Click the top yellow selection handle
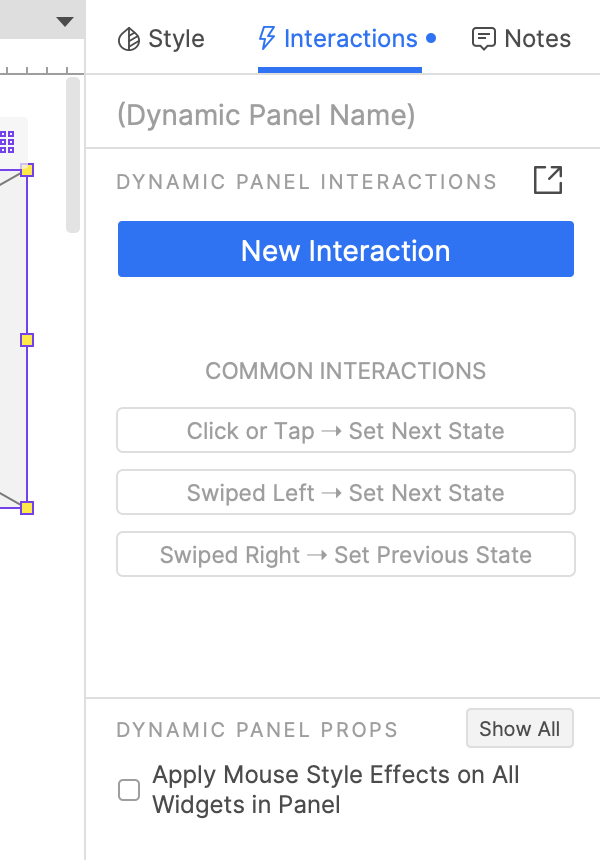600x860 pixels. coord(27,170)
